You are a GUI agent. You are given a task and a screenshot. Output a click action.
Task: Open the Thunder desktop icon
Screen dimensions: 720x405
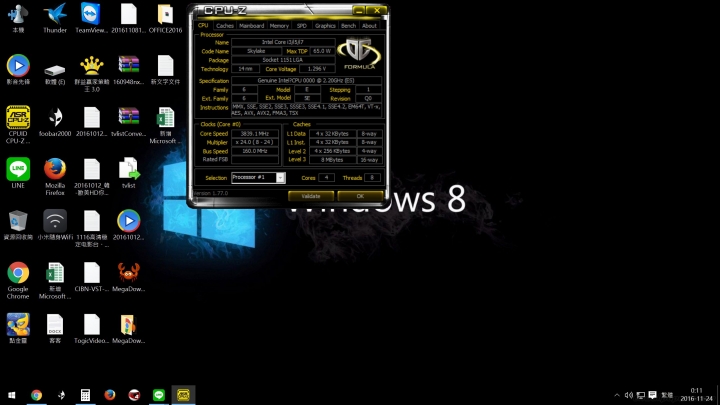[x=55, y=17]
